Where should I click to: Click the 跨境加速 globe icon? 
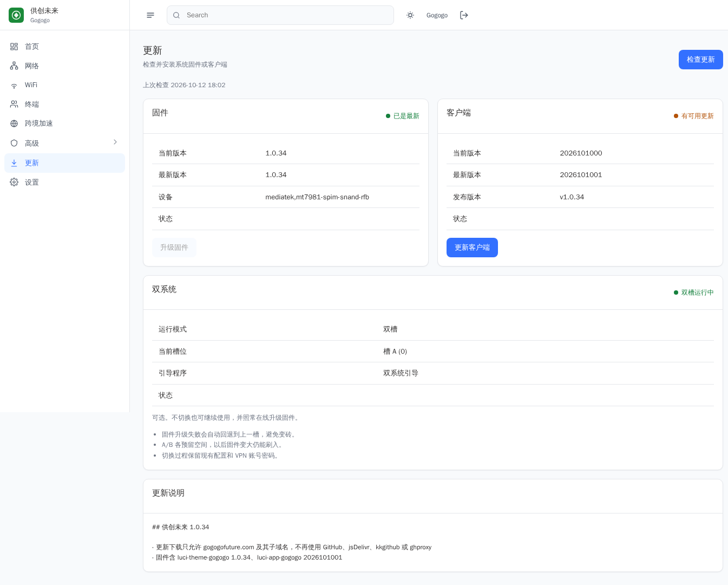[14, 123]
